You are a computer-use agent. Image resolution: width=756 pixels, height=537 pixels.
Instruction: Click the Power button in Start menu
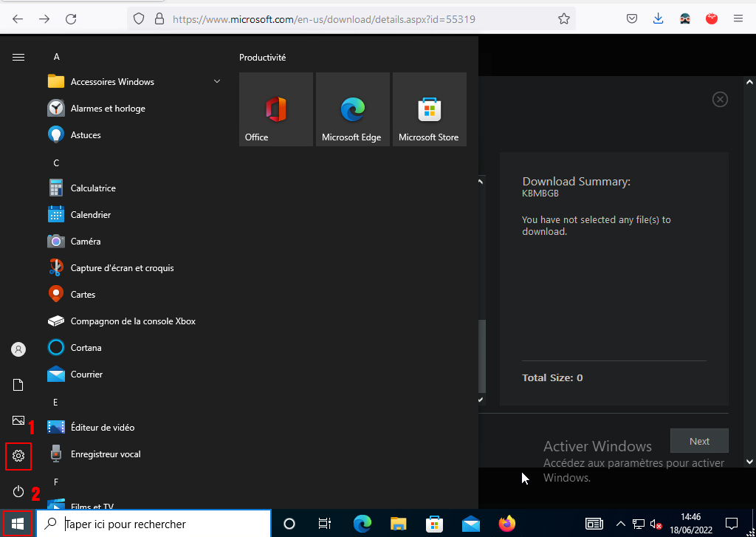coord(18,491)
